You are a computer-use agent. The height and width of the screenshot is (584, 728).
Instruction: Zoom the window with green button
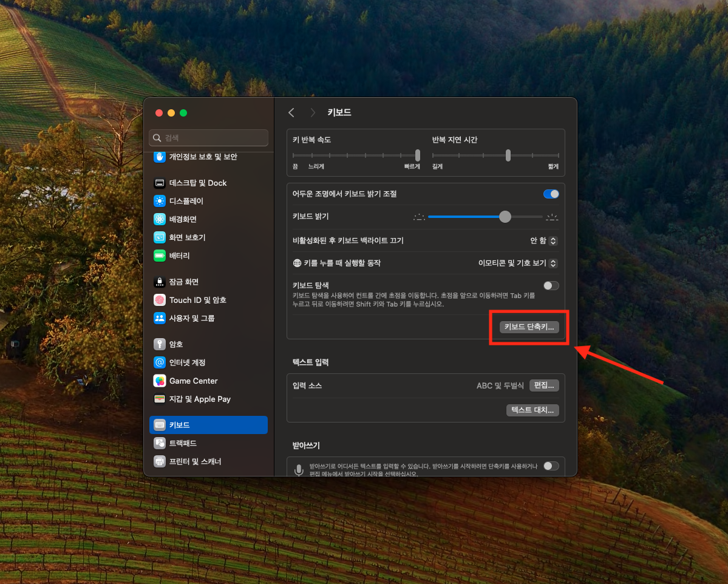pyautogui.click(x=183, y=113)
